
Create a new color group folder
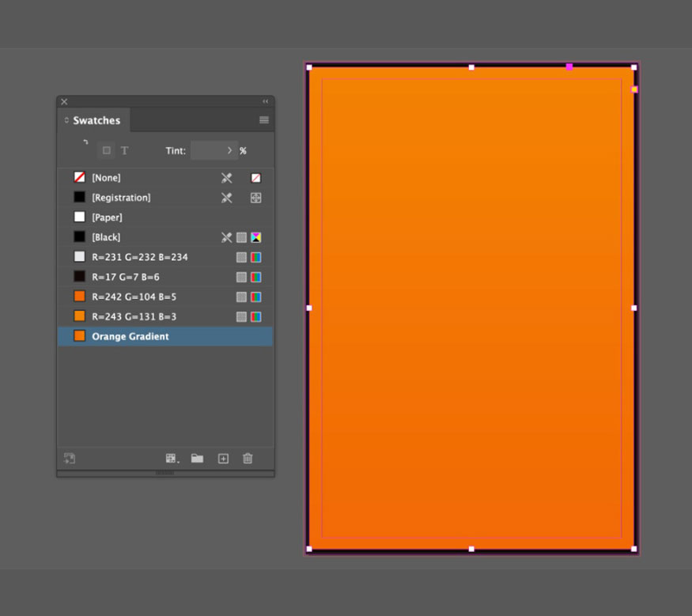coord(197,459)
